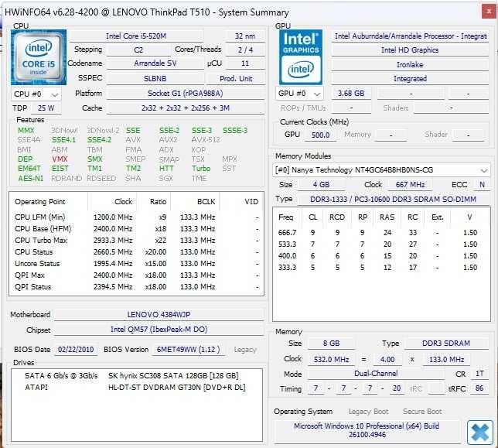Click the memory Type DDR3 SDRAM field
This screenshot has width=498, height=448.
[446, 344]
